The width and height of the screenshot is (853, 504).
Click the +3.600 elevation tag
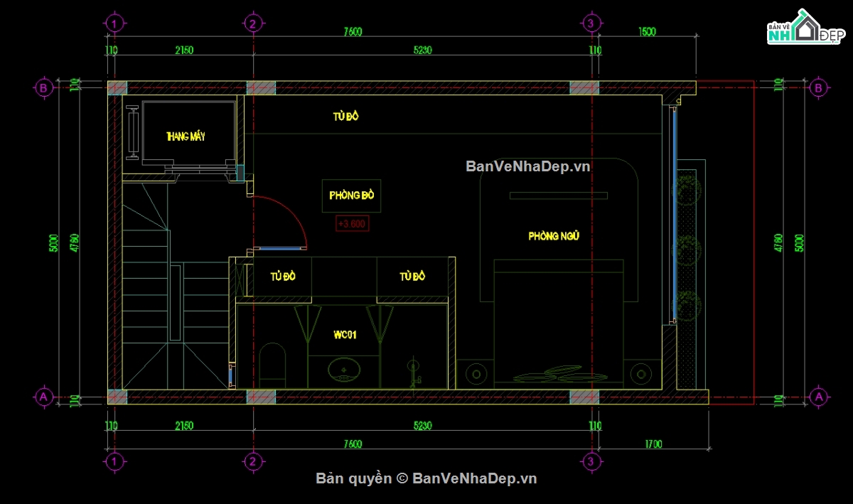tap(352, 224)
